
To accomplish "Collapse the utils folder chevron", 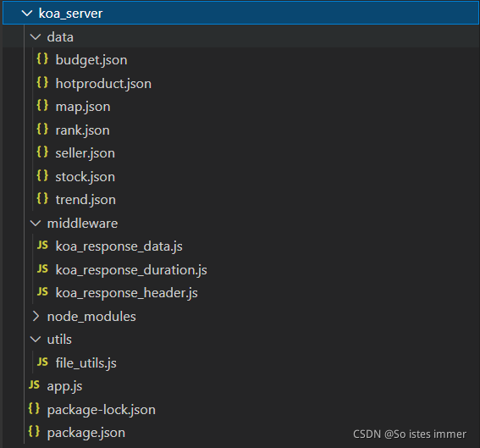I will 36,340.
